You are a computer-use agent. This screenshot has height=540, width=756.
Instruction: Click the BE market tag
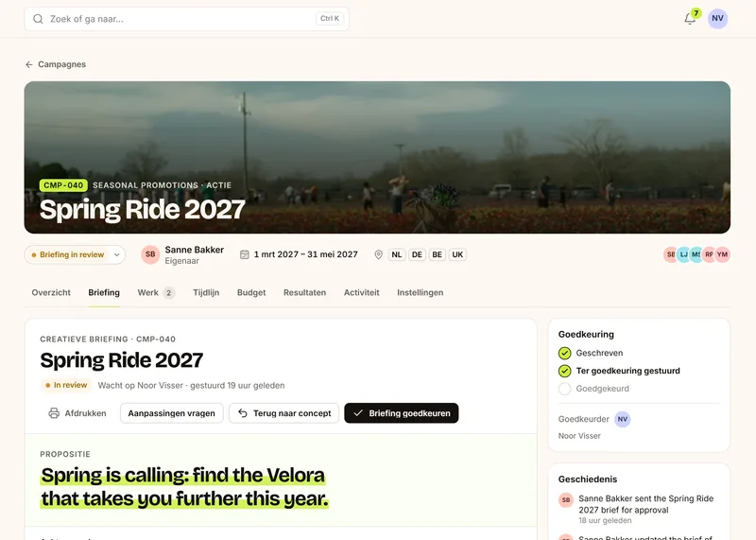[438, 254]
